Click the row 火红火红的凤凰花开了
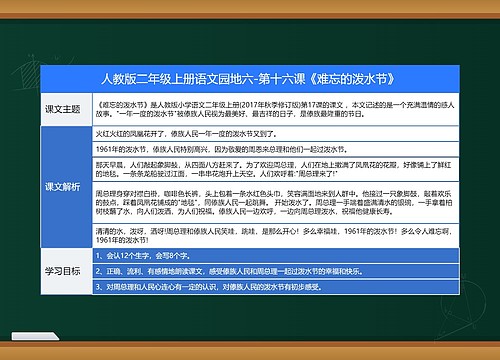This screenshot has height=360, width=500. click(276, 134)
